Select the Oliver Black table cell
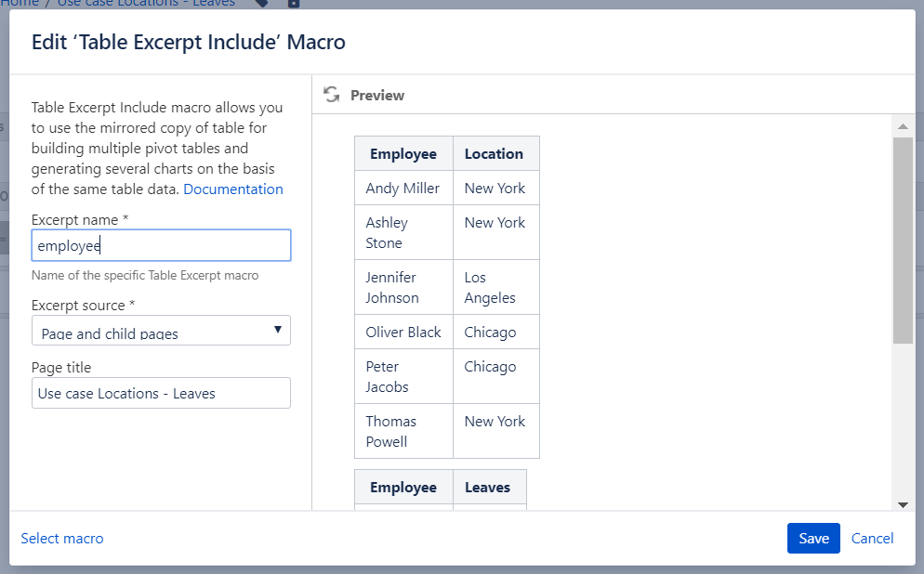 click(403, 333)
